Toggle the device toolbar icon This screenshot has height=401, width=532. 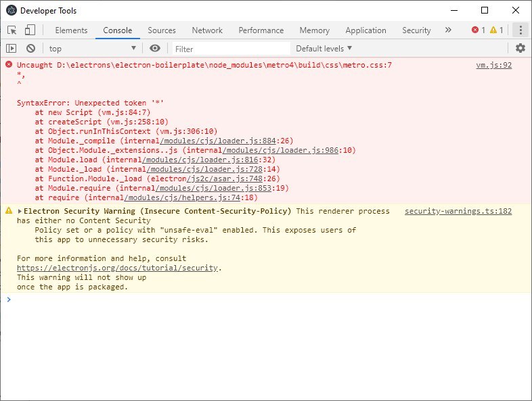coord(30,30)
